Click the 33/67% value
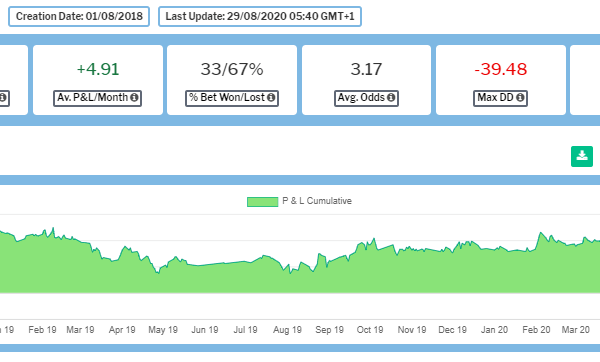Viewport: 600px width, 362px height. click(x=232, y=69)
